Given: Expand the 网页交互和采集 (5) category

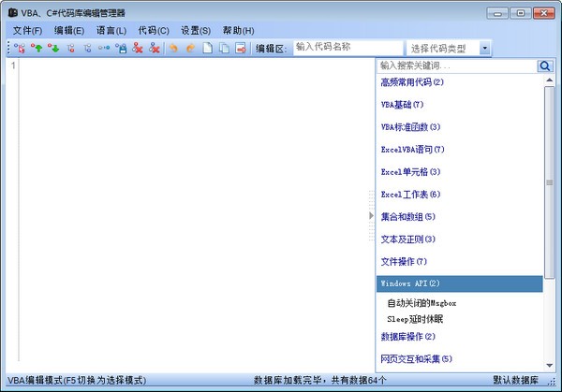Looking at the screenshot, I should click(x=416, y=358).
